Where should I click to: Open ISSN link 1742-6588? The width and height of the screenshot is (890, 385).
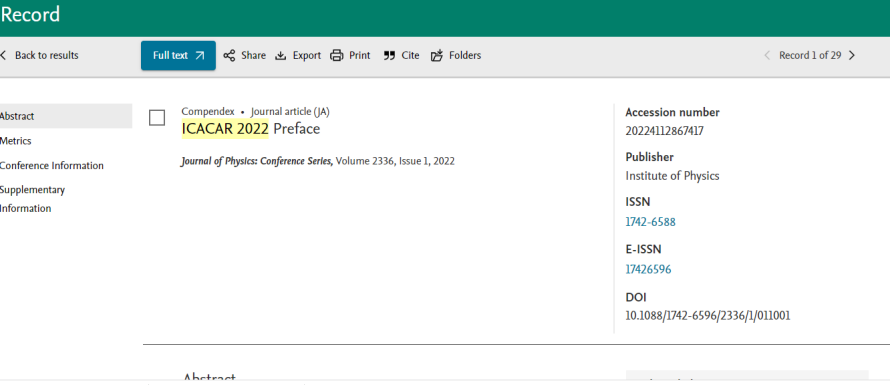(x=650, y=222)
